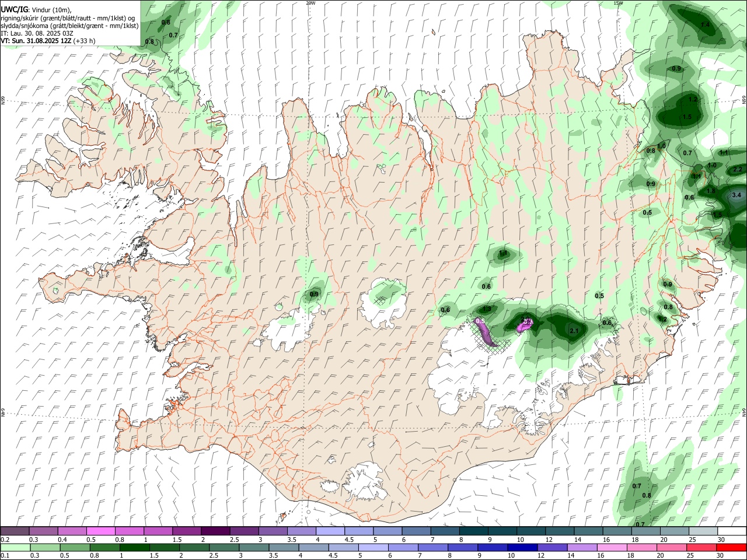Image resolution: width=747 pixels, height=560 pixels.
Task: Click the navy blue 10–12 swatch, lower legend row
Action: (522, 547)
